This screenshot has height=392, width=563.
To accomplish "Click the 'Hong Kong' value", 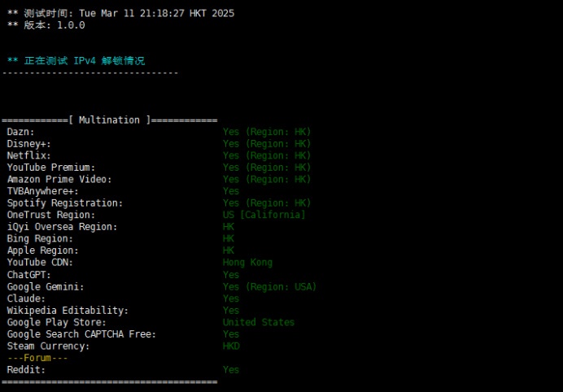I will (x=247, y=263).
